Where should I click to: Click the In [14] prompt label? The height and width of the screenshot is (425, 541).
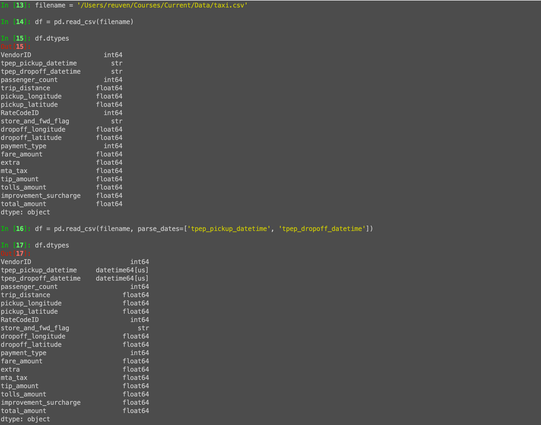[x=16, y=22]
